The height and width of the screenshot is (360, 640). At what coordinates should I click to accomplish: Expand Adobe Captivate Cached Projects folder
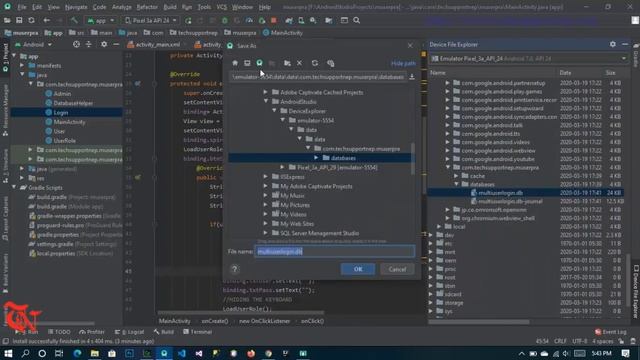tap(266, 92)
